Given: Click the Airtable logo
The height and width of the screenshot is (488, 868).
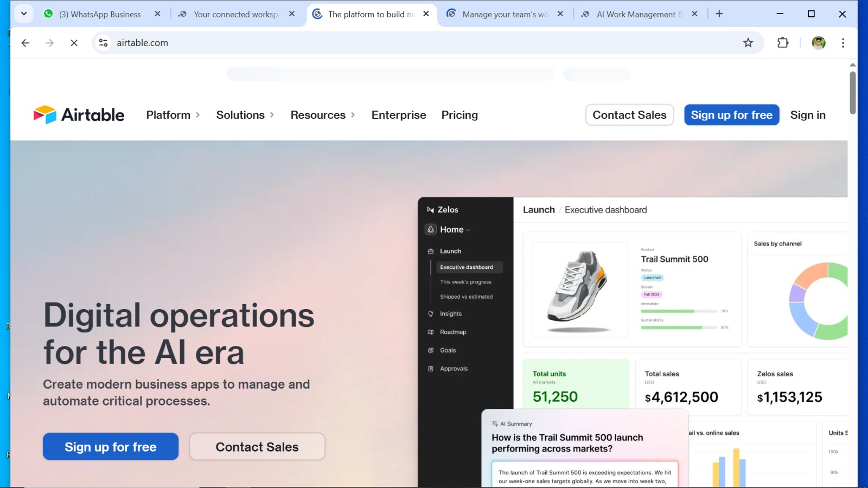Looking at the screenshot, I should click(x=79, y=115).
